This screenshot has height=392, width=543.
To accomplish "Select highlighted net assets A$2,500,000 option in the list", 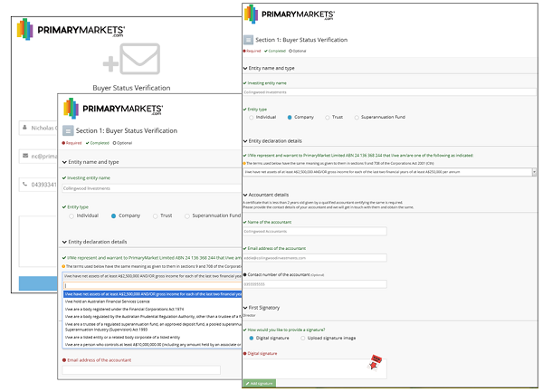I will click(x=153, y=294).
